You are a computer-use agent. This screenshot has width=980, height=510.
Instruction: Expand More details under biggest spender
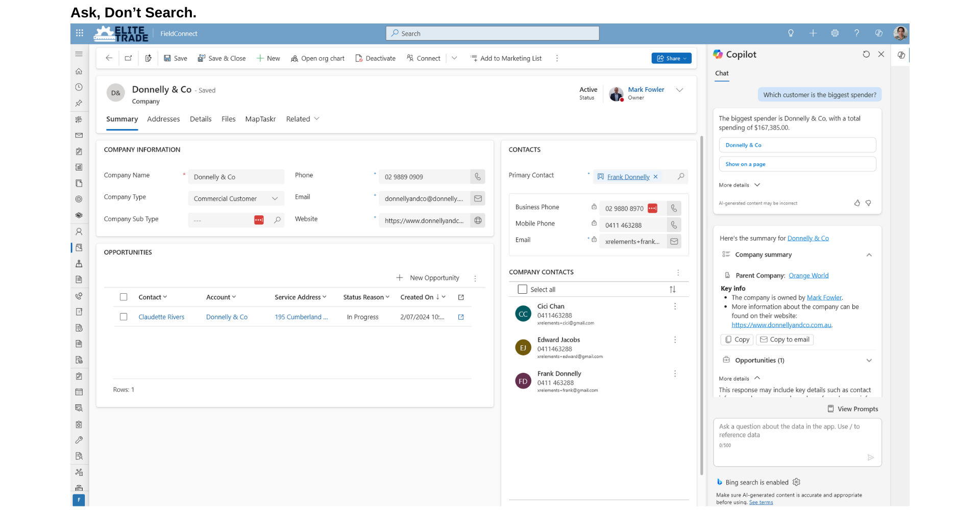(x=740, y=185)
